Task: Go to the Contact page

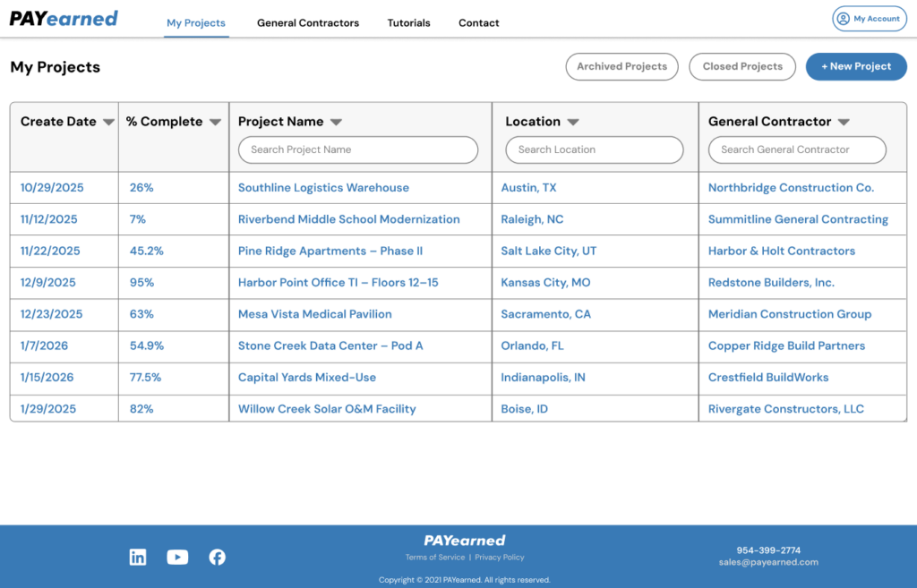Action: pos(479,23)
